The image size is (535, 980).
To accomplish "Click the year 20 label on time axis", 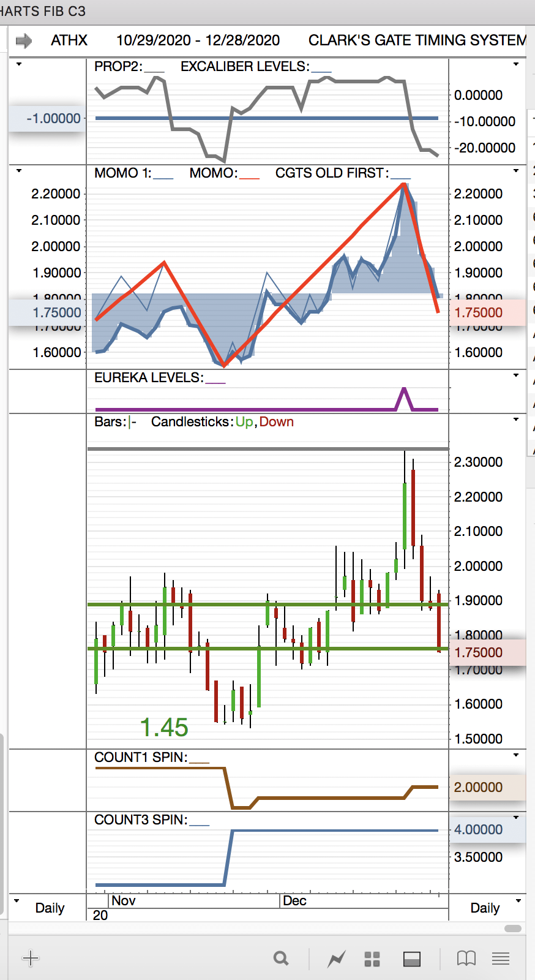I will 100,915.
